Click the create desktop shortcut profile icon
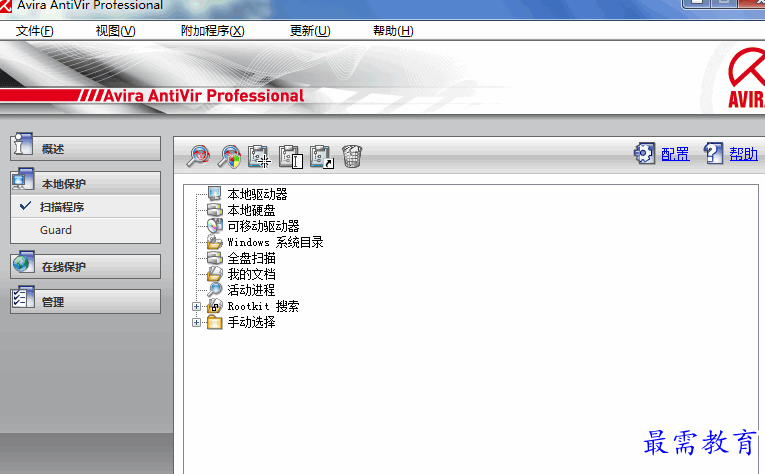Screen dimensions: 765x474 point(322,157)
